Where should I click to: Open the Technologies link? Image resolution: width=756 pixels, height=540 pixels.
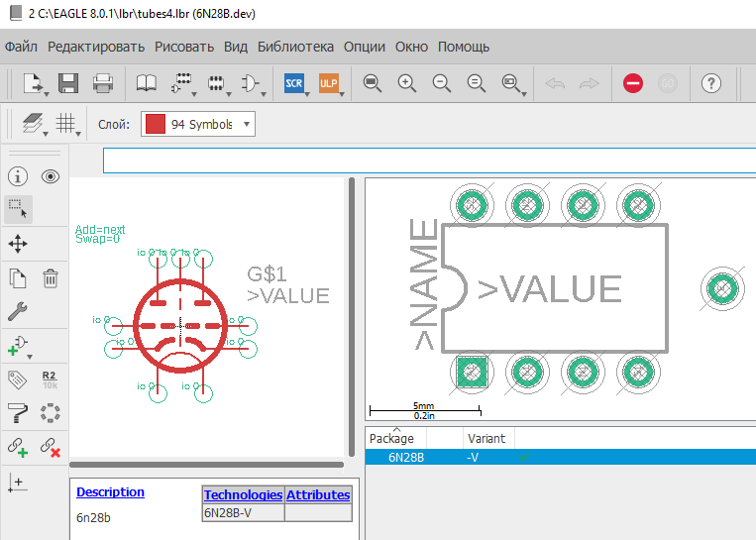(x=243, y=494)
